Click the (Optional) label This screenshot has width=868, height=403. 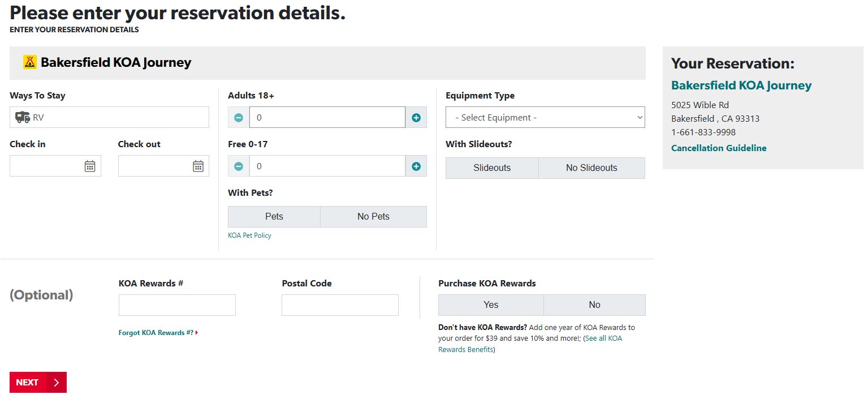tap(41, 295)
